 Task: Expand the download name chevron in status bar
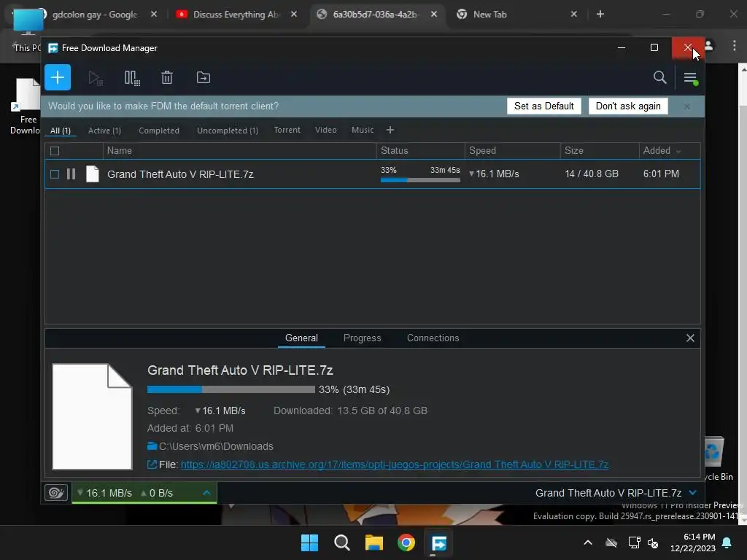(x=693, y=492)
